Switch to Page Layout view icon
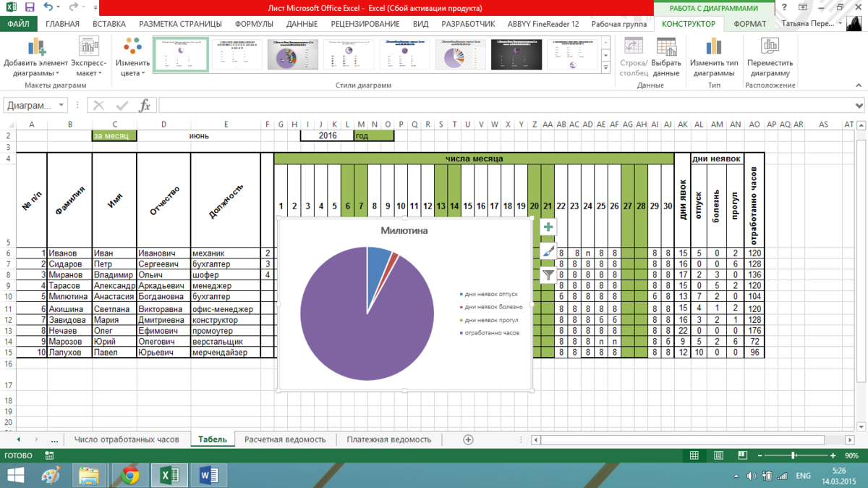The image size is (868, 488). click(x=718, y=455)
